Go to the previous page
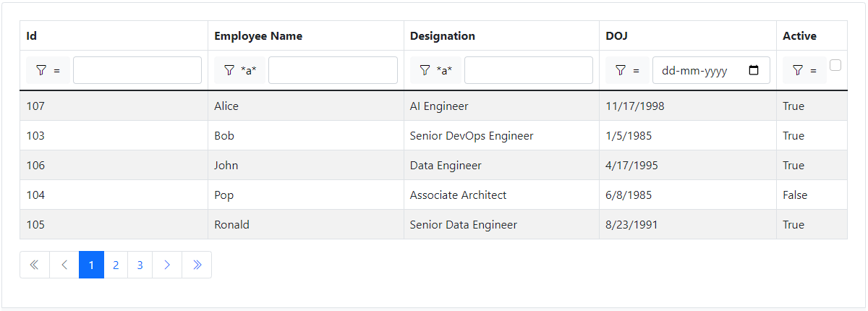This screenshot has height=311, width=868. click(x=64, y=265)
